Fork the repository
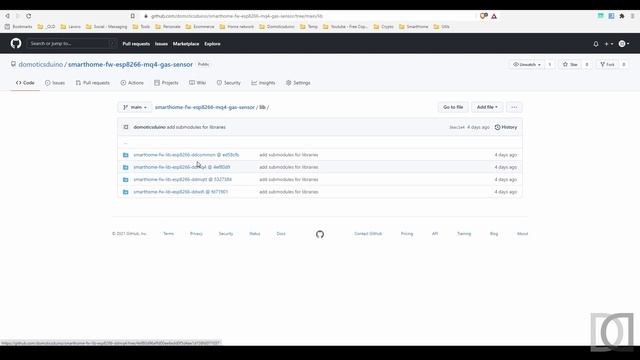 tap(607, 64)
